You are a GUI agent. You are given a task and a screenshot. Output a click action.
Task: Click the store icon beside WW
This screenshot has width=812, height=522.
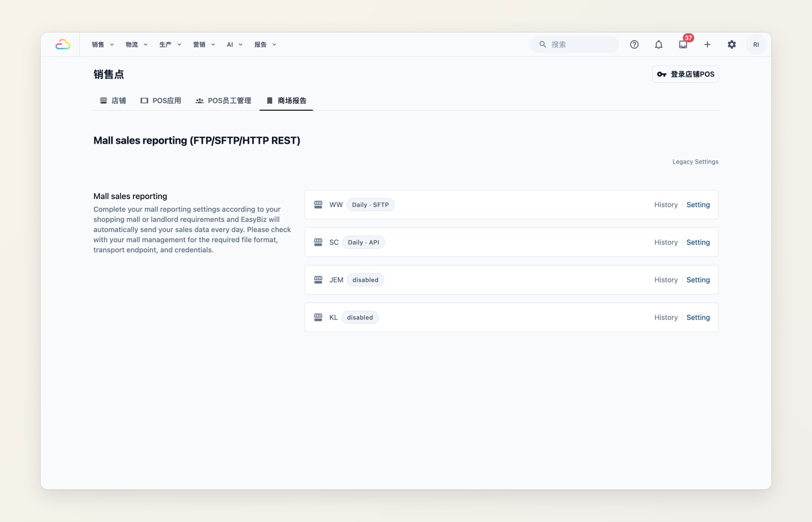point(318,205)
